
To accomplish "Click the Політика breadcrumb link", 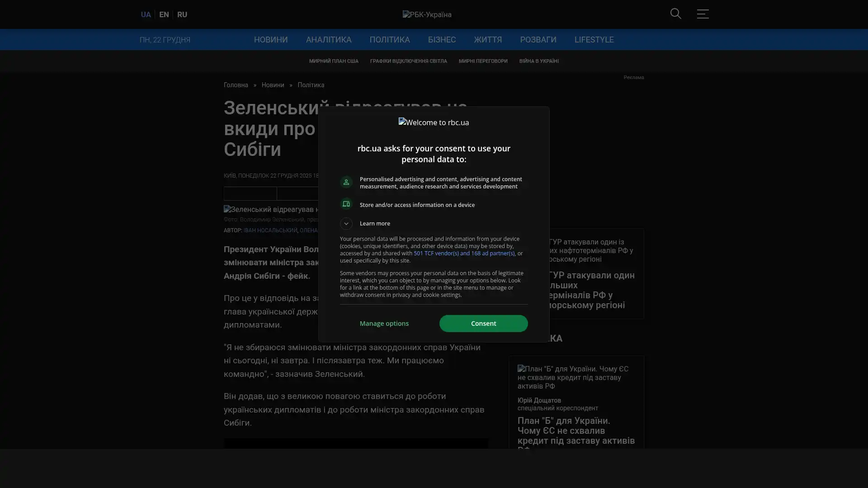I will click(311, 85).
